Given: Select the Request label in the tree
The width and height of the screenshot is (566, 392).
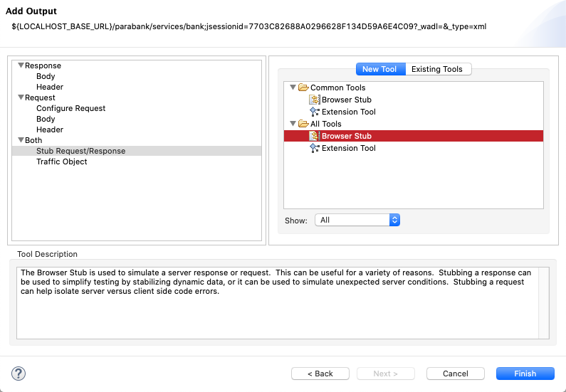Looking at the screenshot, I should 40,97.
